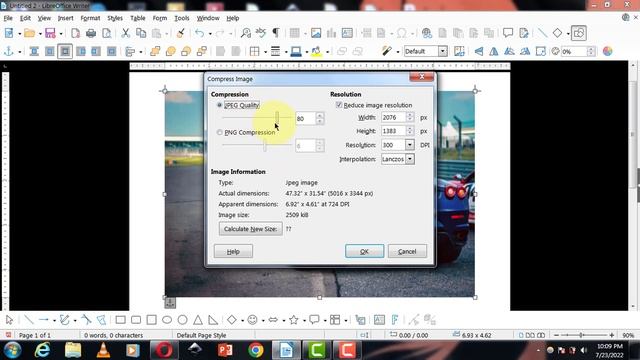Open Internet Explorer from taskbar
This screenshot has height=360, width=640.
click(42, 350)
